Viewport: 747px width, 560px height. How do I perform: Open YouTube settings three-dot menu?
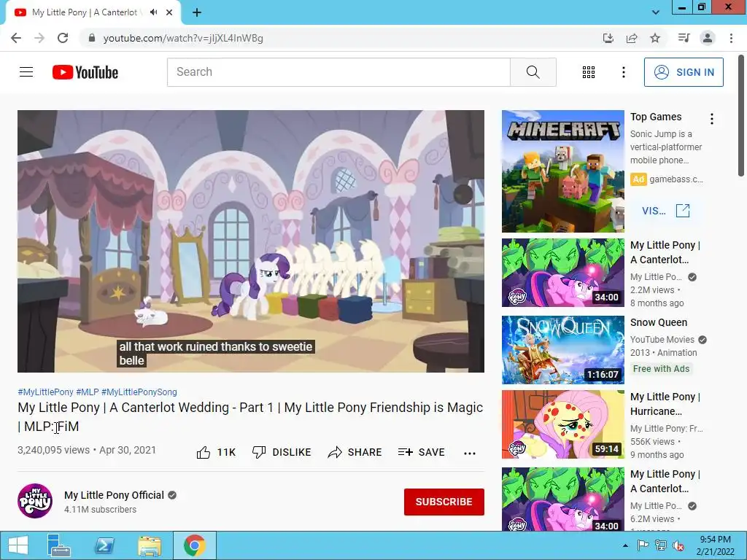(623, 72)
